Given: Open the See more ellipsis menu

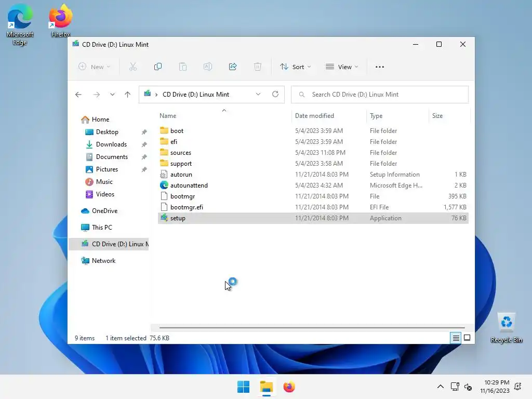Looking at the screenshot, I should pyautogui.click(x=380, y=67).
